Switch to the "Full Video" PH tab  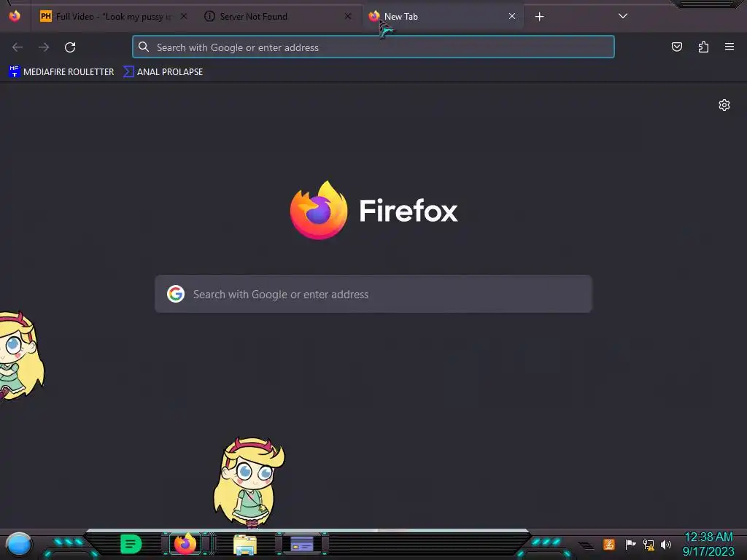(113, 16)
